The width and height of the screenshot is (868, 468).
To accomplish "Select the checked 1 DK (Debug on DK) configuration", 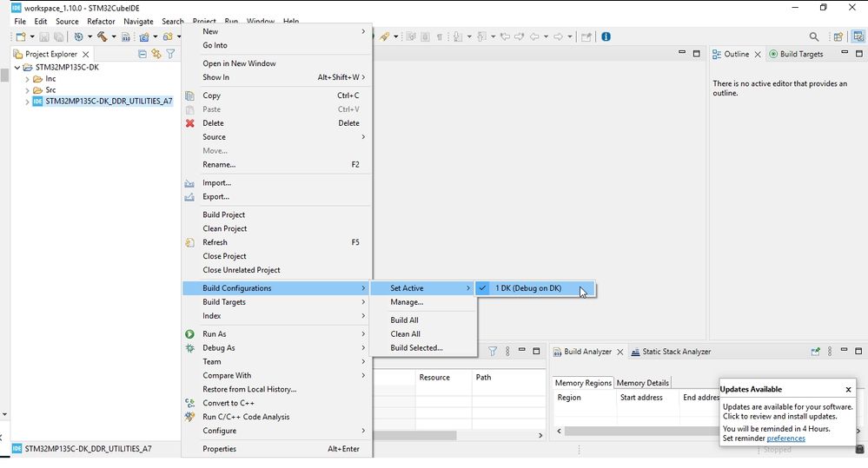I will 535,288.
